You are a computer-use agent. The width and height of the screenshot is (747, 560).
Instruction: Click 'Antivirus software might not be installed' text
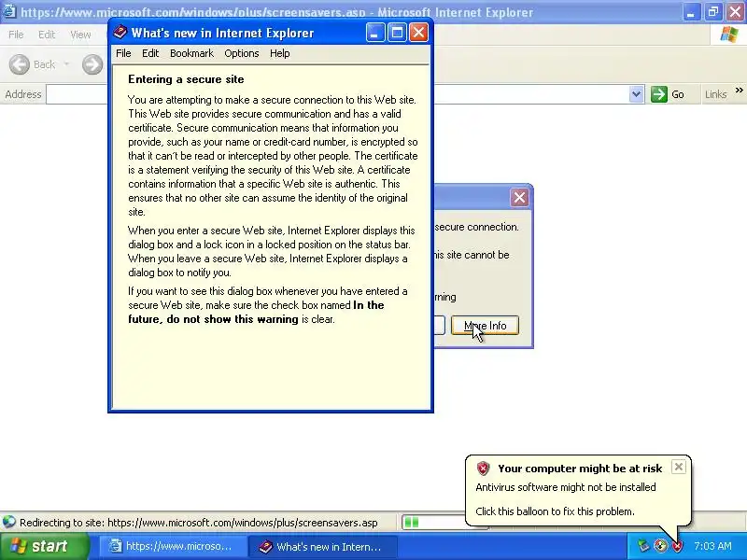point(566,487)
